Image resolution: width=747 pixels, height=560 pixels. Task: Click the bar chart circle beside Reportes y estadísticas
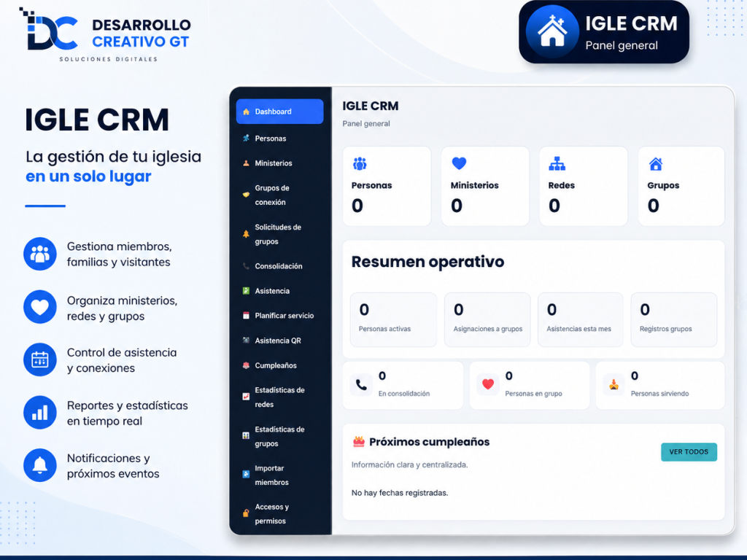[x=40, y=413]
